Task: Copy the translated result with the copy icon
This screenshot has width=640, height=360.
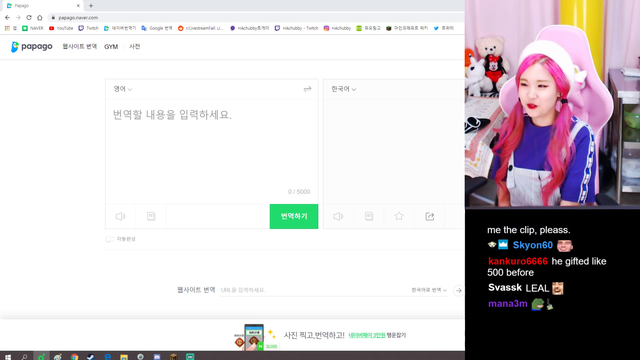Action: [369, 216]
